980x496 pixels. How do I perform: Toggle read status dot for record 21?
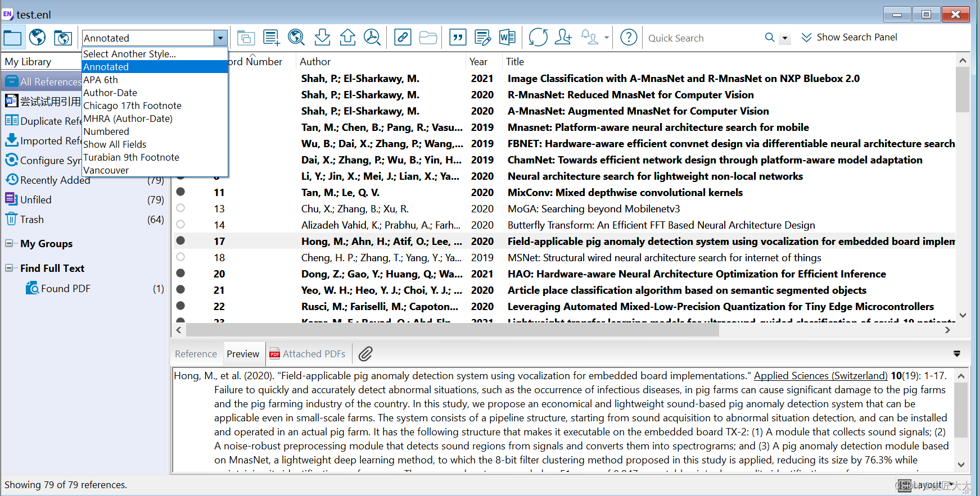pos(180,290)
